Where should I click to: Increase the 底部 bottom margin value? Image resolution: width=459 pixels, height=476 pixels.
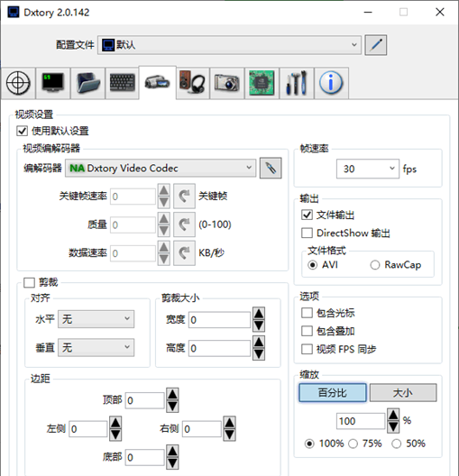pos(172,451)
